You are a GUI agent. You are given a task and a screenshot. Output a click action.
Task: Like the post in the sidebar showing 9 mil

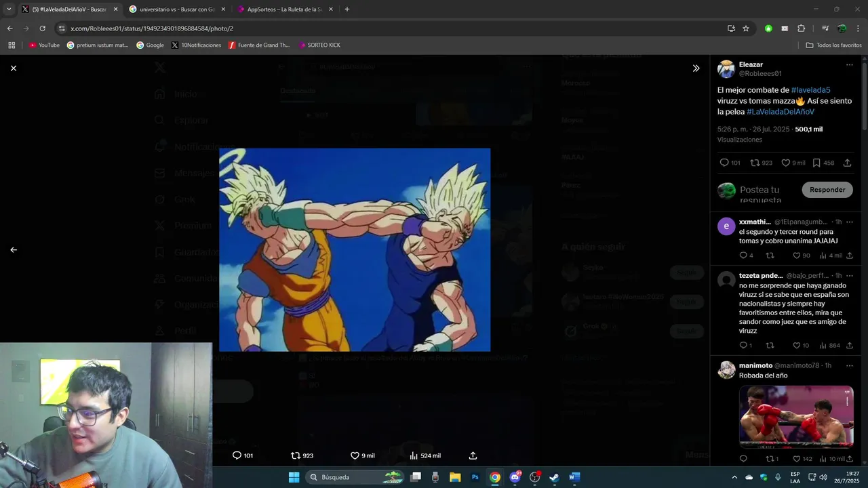(793, 163)
